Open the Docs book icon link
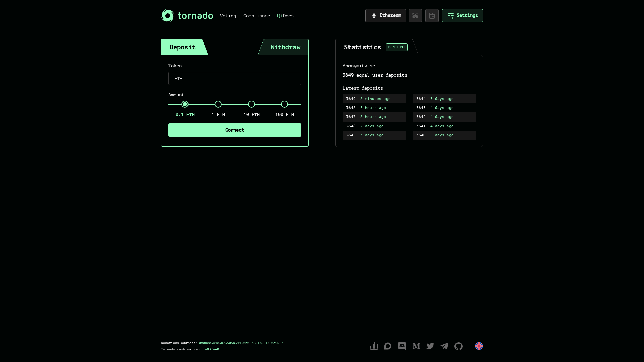Screen dimensions: 644x362 pyautogui.click(x=285, y=16)
